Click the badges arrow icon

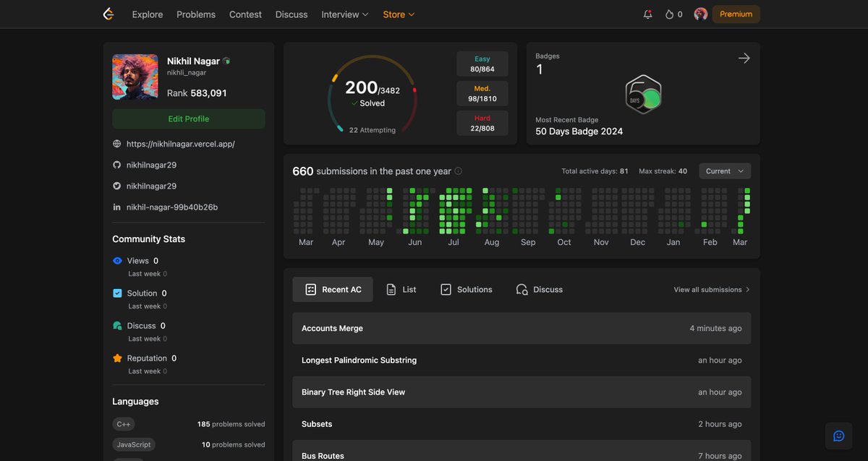[x=744, y=58]
